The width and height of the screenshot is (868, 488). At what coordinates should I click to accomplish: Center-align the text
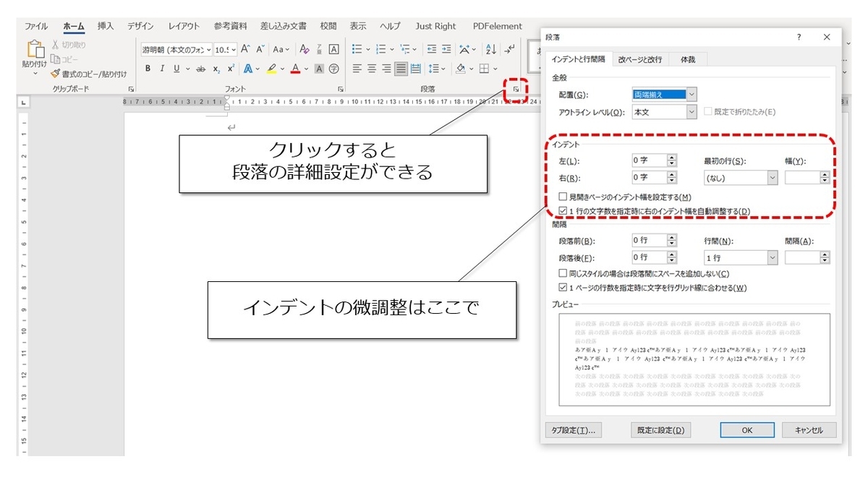372,69
